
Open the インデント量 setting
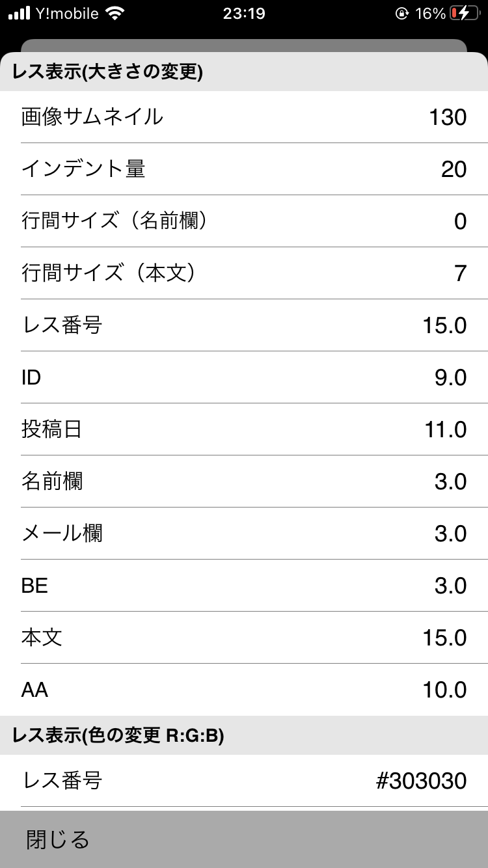(x=244, y=169)
